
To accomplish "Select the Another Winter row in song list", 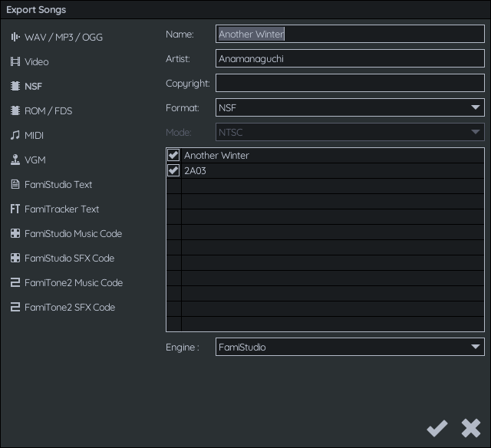I will pyautogui.click(x=325, y=155).
